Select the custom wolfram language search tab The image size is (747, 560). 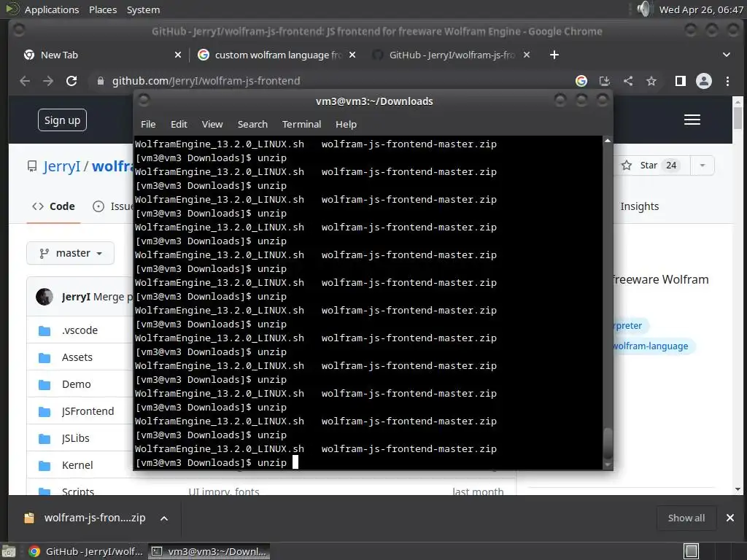278,55
